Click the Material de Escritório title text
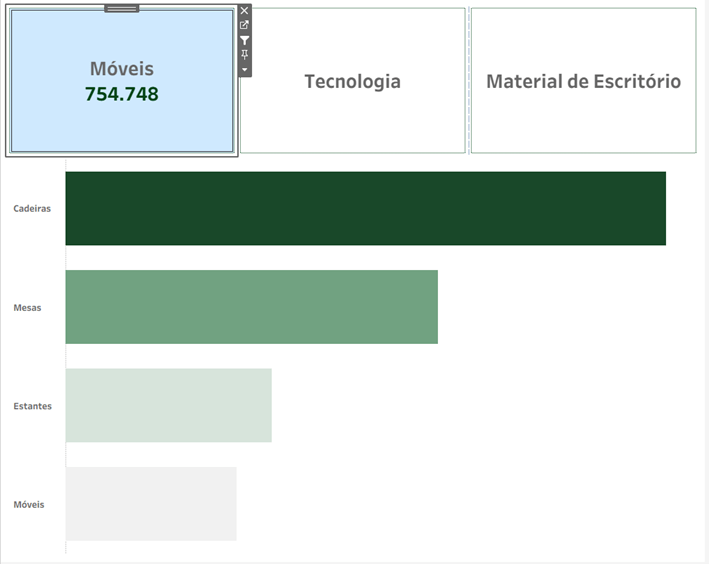Screen dimensions: 709x564 click(583, 82)
